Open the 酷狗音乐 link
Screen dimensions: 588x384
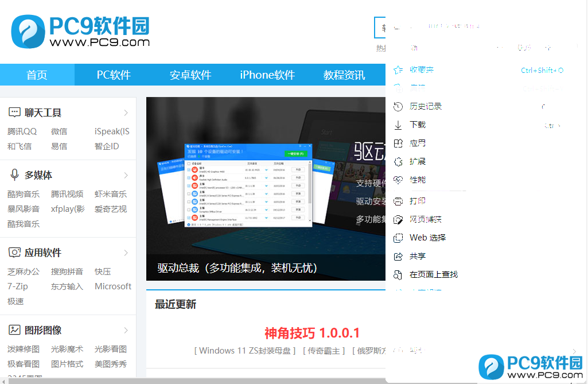point(24,194)
